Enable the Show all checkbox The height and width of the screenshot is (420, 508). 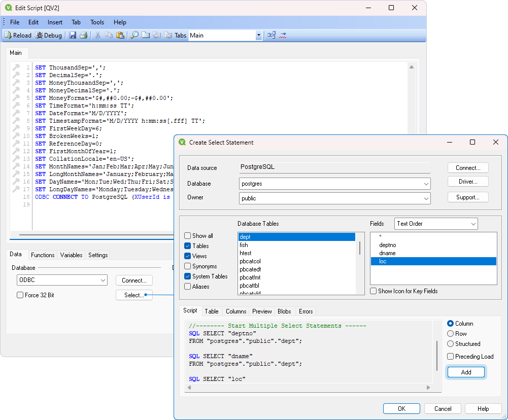[x=187, y=235]
